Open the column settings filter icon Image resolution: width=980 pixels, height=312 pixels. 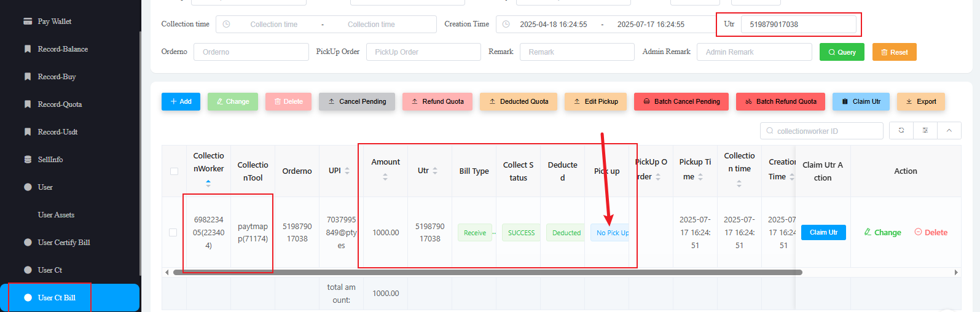[925, 131]
